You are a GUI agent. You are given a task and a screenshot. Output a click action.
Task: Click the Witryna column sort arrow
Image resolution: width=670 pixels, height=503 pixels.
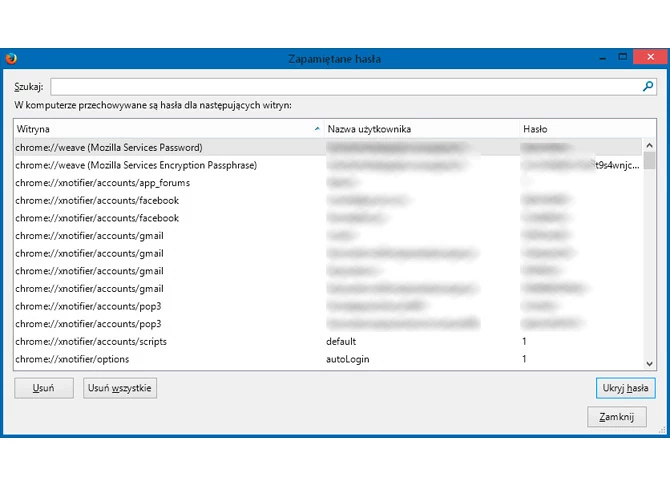click(317, 129)
